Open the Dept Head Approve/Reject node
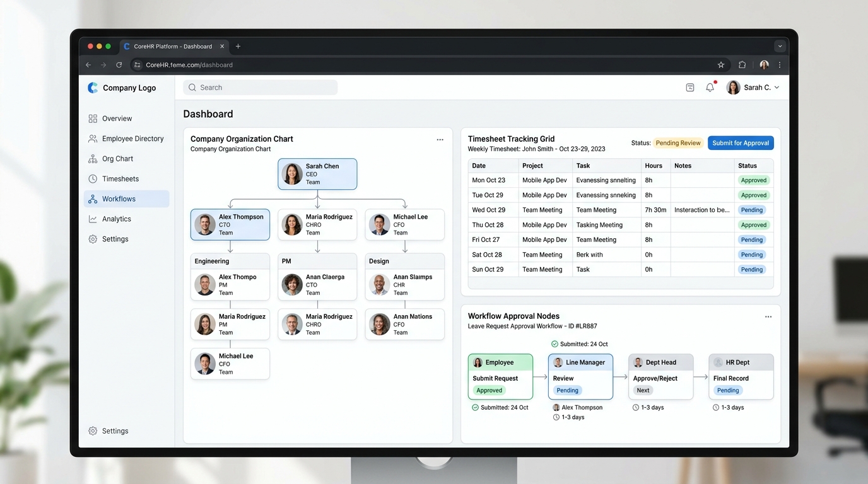Screen dimensions: 868x484 point(660,376)
